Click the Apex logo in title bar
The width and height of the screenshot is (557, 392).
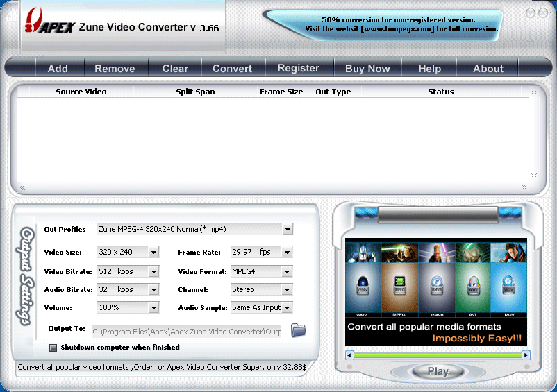[x=49, y=26]
